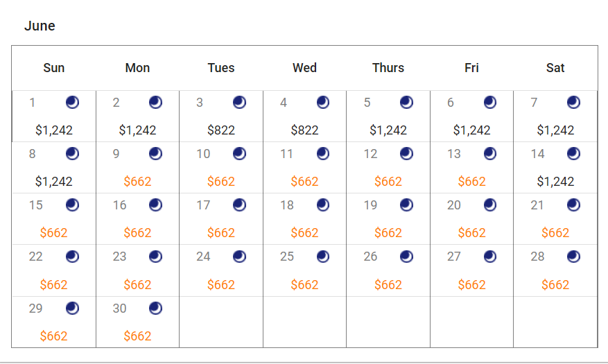Select date number 16 in the calendar
Screen dimensions: 608x364
click(x=119, y=205)
